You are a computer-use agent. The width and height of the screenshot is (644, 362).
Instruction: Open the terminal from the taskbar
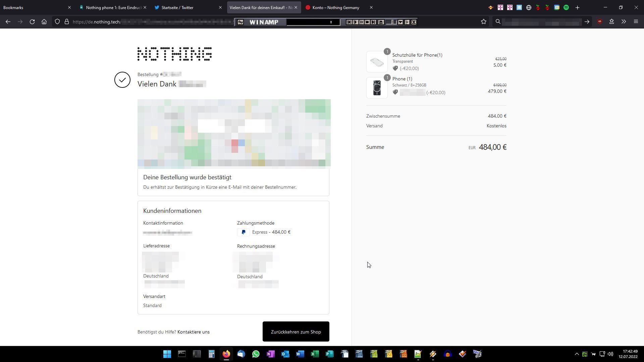pos(182,354)
